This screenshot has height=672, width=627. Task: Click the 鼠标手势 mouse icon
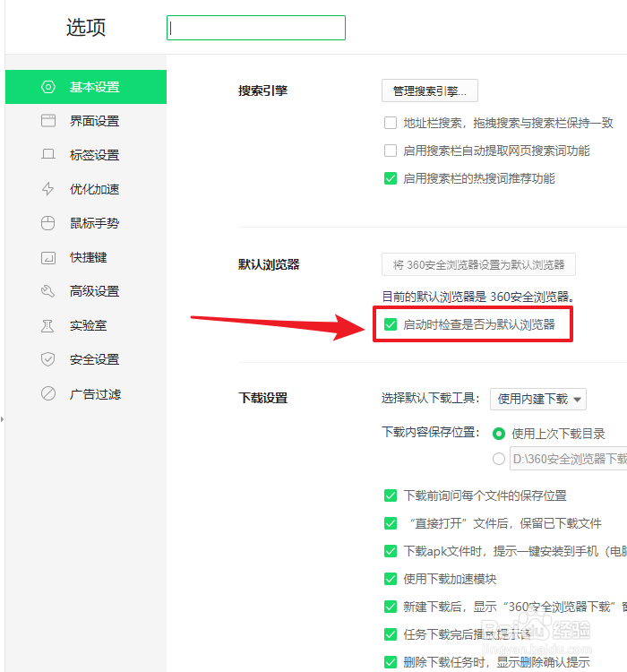[48, 223]
